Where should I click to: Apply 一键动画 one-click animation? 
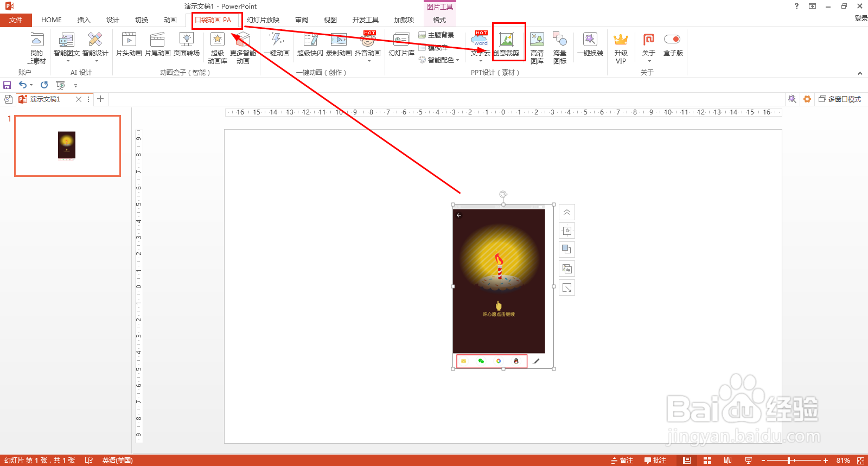[x=277, y=44]
